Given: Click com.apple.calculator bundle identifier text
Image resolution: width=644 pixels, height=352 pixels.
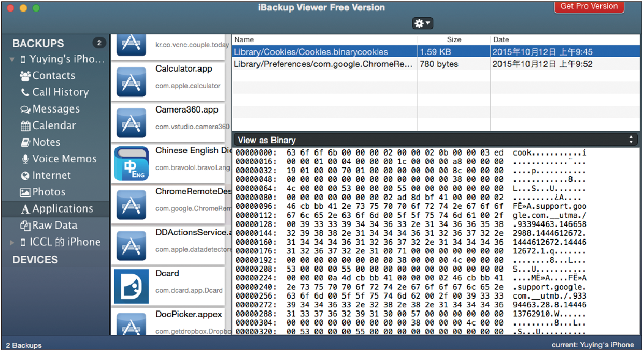Looking at the screenshot, I should click(188, 86).
